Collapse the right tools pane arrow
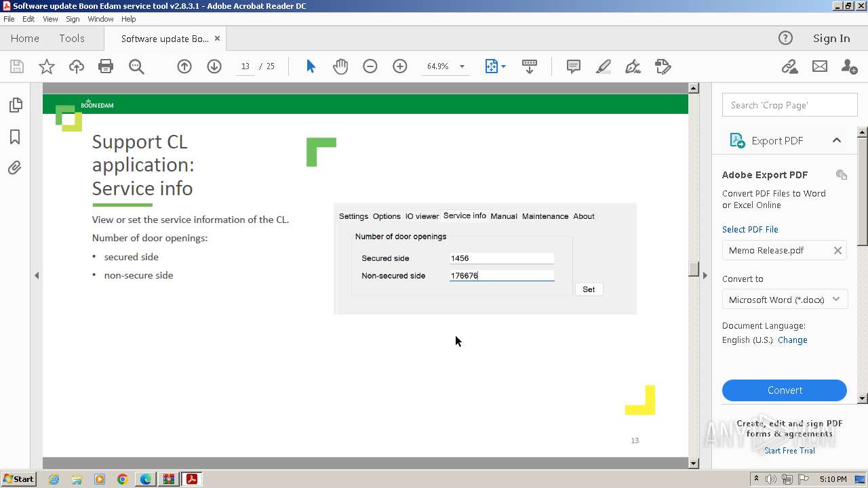The height and width of the screenshot is (488, 868). (x=705, y=275)
